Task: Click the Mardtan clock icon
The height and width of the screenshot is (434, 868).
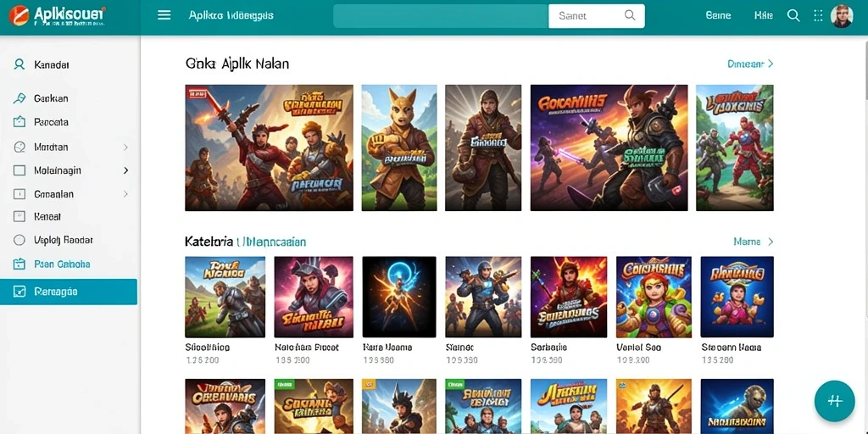Action: 19,147
